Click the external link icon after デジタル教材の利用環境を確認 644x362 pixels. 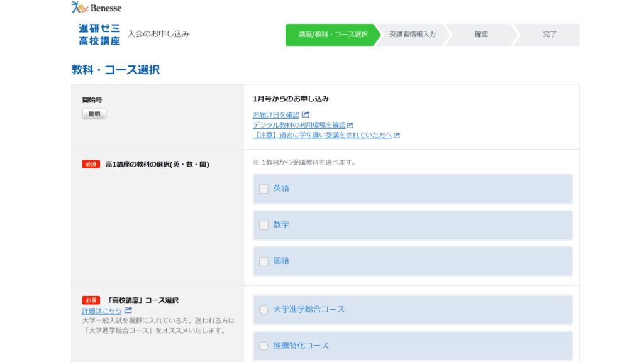point(350,124)
